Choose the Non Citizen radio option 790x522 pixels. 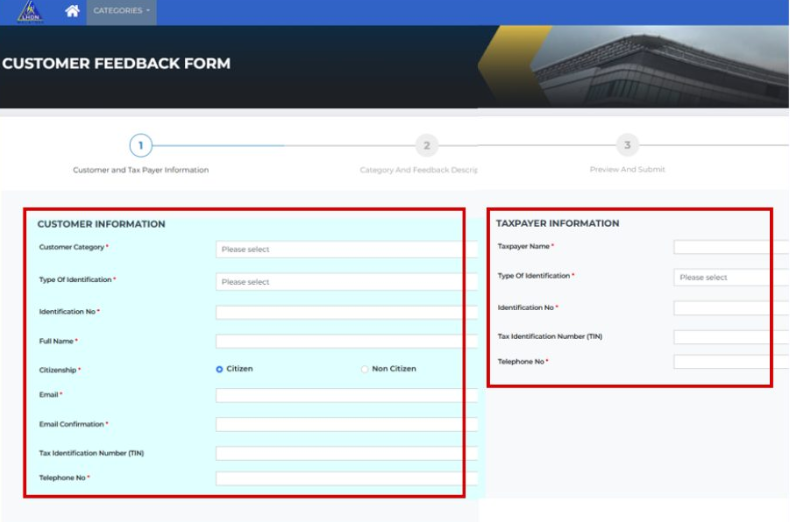point(365,369)
